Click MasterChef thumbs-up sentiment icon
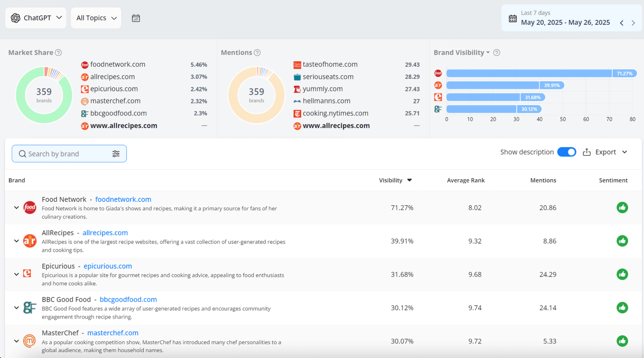The image size is (644, 358). point(622,341)
